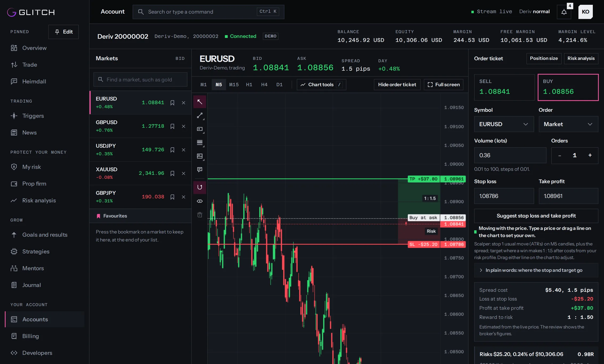
Task: Click the Volume (lots) input field
Action: pyautogui.click(x=510, y=155)
